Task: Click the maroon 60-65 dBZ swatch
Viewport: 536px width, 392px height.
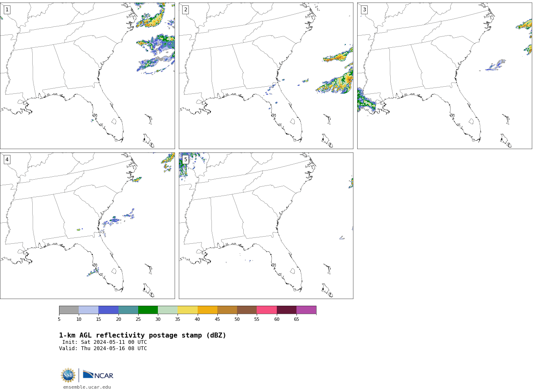Action: point(286,310)
